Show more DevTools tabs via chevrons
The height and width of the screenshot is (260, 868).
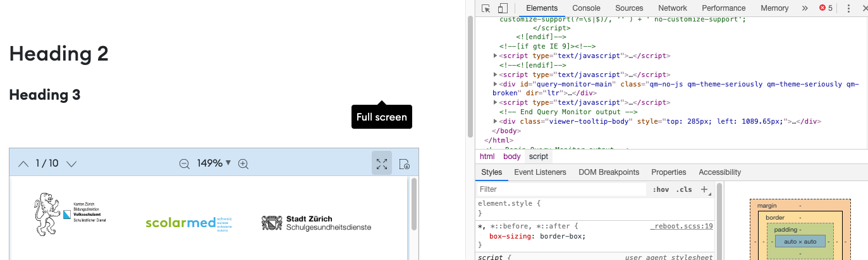pos(805,8)
